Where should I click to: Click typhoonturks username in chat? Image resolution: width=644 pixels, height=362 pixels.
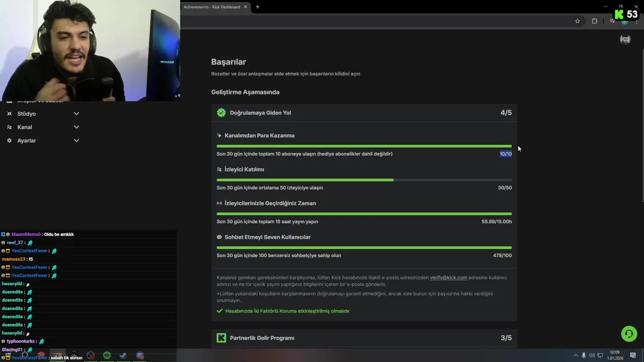click(21, 341)
